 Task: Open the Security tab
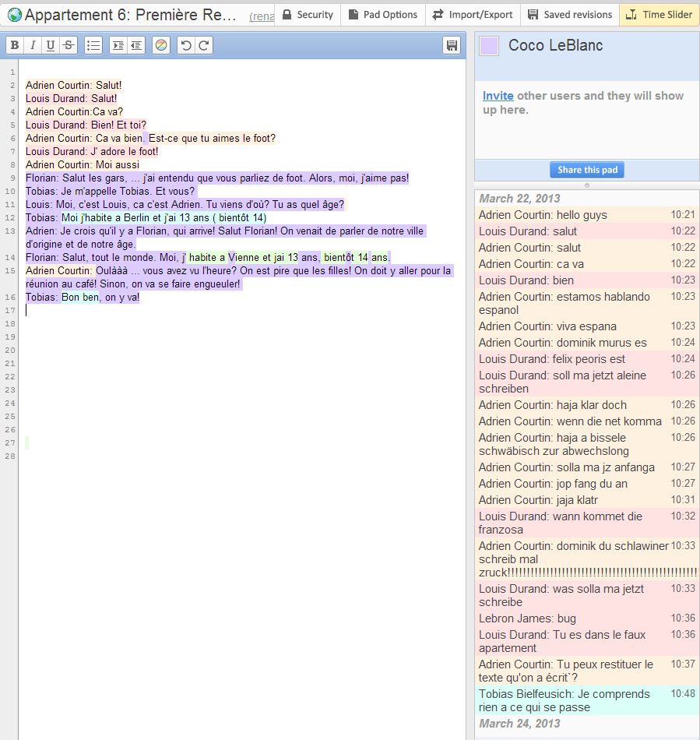point(307,15)
